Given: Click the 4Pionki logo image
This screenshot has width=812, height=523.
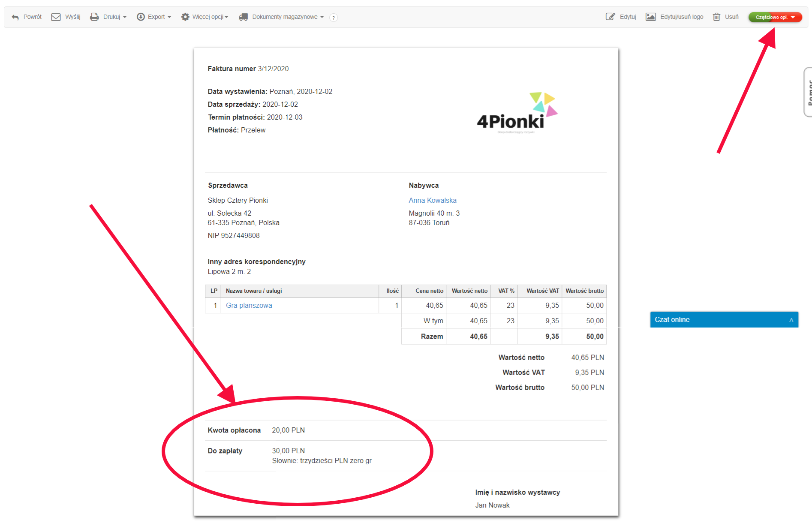Looking at the screenshot, I should (517, 113).
